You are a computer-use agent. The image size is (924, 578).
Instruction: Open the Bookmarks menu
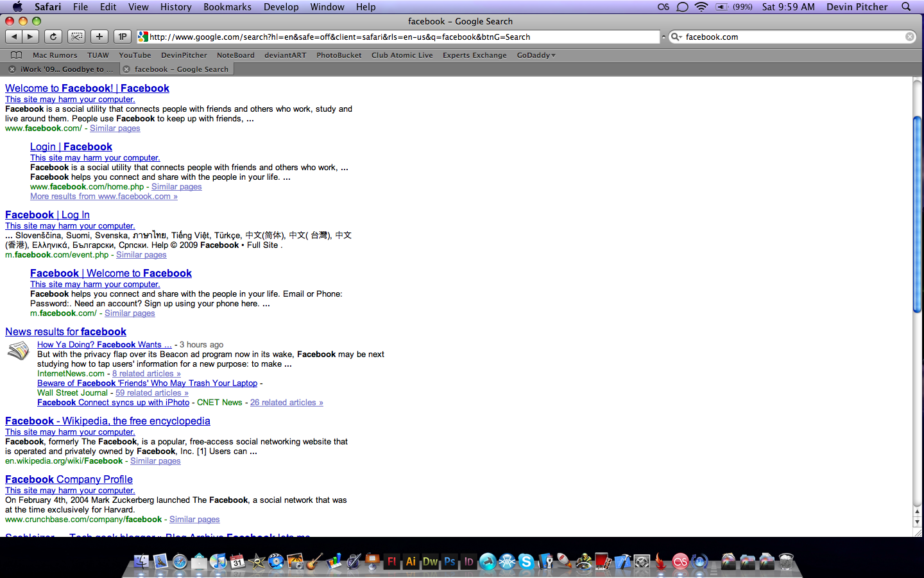click(227, 6)
